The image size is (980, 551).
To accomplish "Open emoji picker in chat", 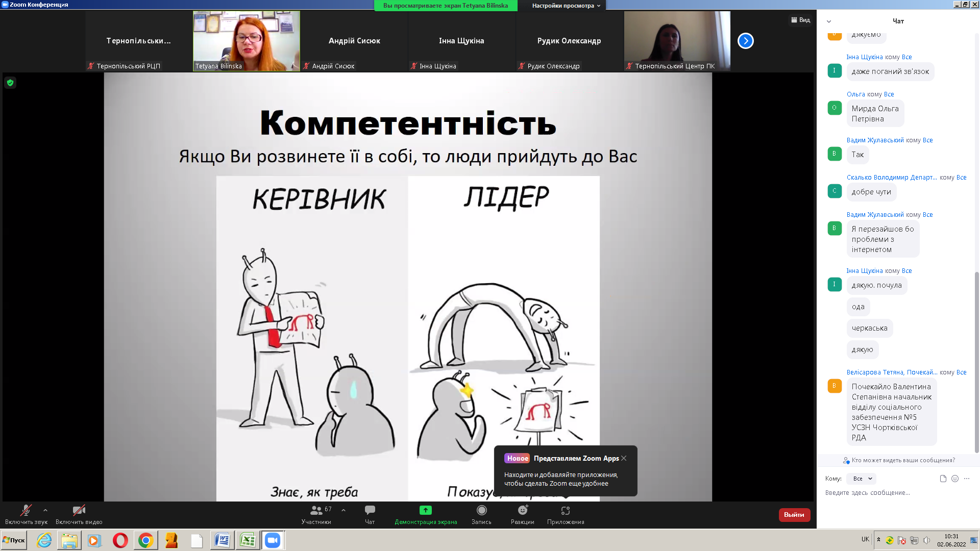I will (955, 479).
